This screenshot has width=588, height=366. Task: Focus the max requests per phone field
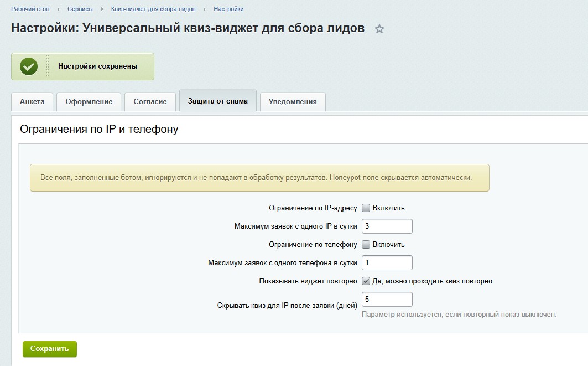(x=387, y=263)
